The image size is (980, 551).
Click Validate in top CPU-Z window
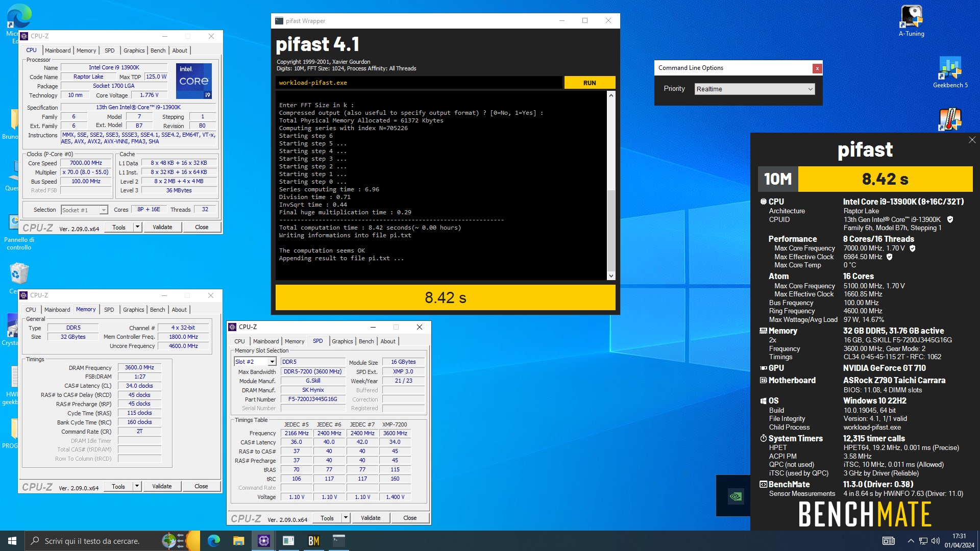point(162,227)
